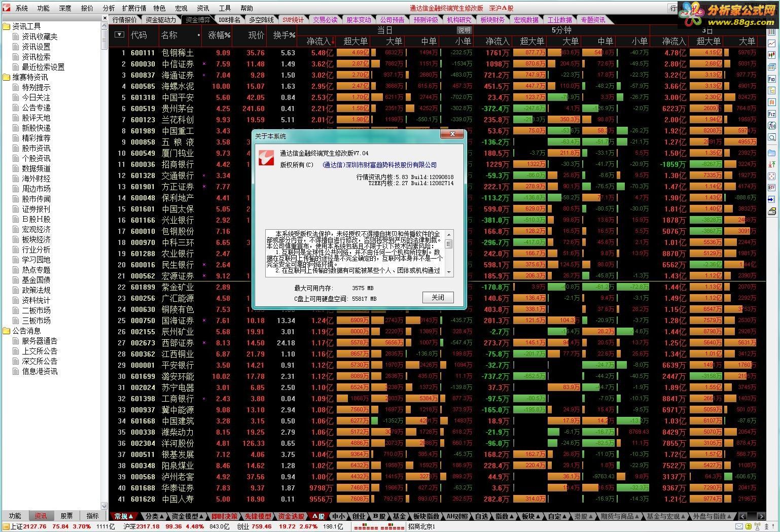
Task: Click the ETF icon in right toolbar
Action: [x=772, y=187]
